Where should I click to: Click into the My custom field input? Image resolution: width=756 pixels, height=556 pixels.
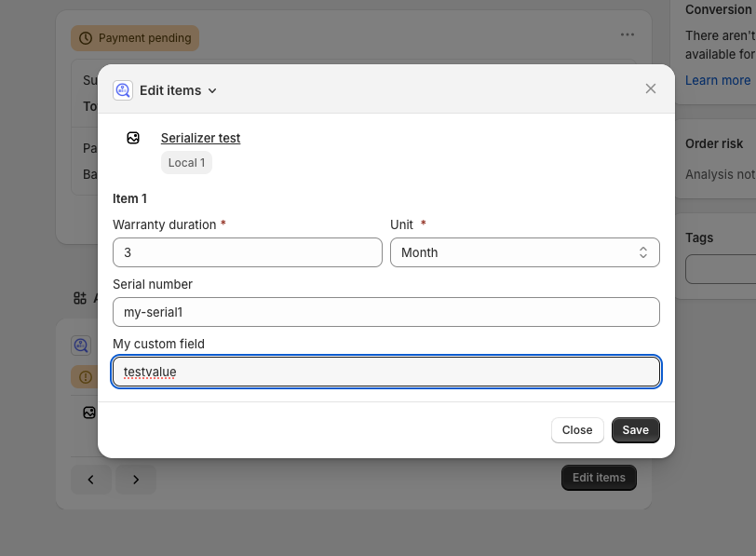coord(385,372)
